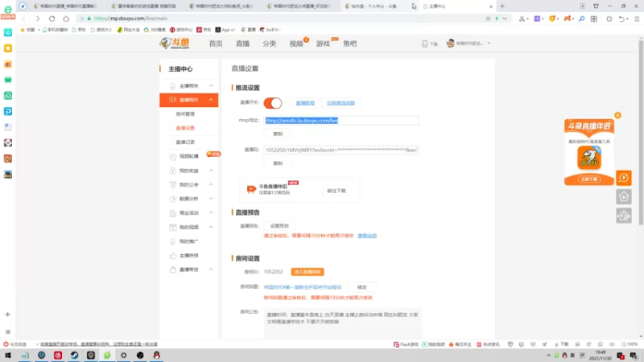Click the browser home icon
Image resolution: width=644 pixels, height=362 pixels.
(66, 19)
